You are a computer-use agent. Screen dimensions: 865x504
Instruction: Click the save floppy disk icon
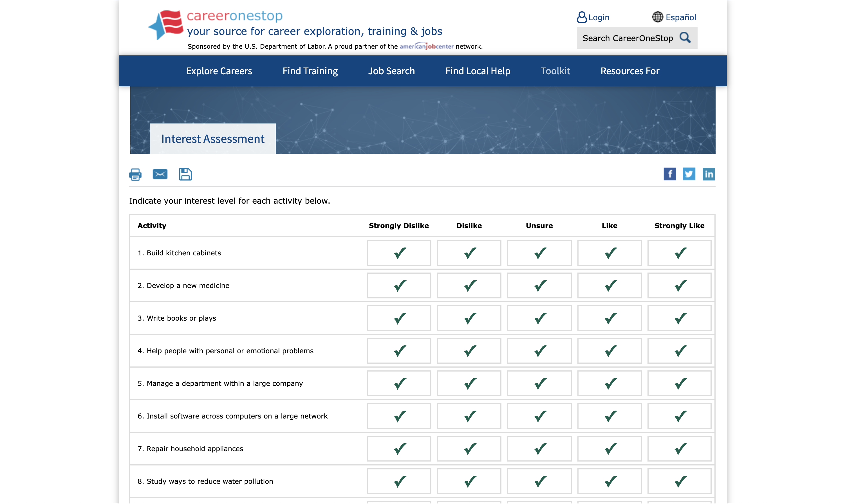coord(185,174)
